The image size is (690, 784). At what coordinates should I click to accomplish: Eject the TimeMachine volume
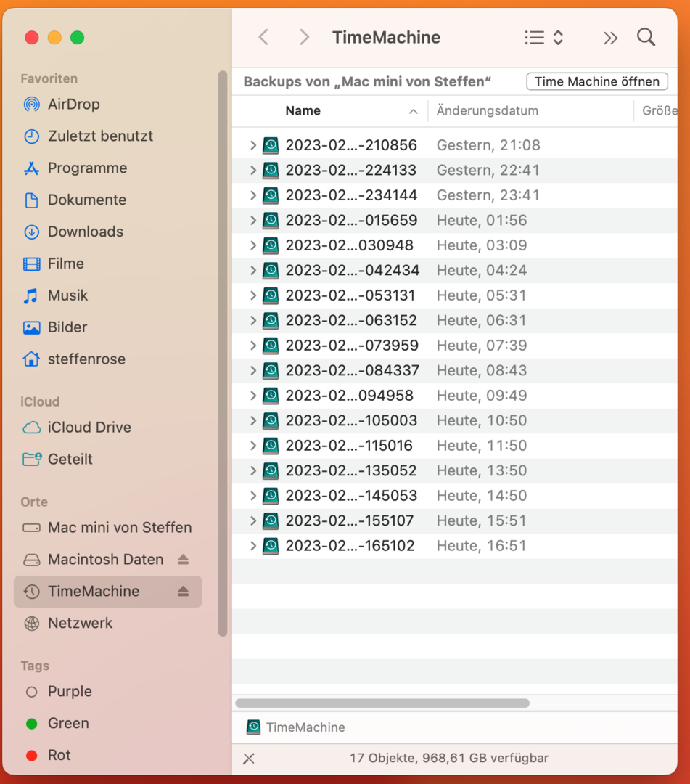(184, 592)
